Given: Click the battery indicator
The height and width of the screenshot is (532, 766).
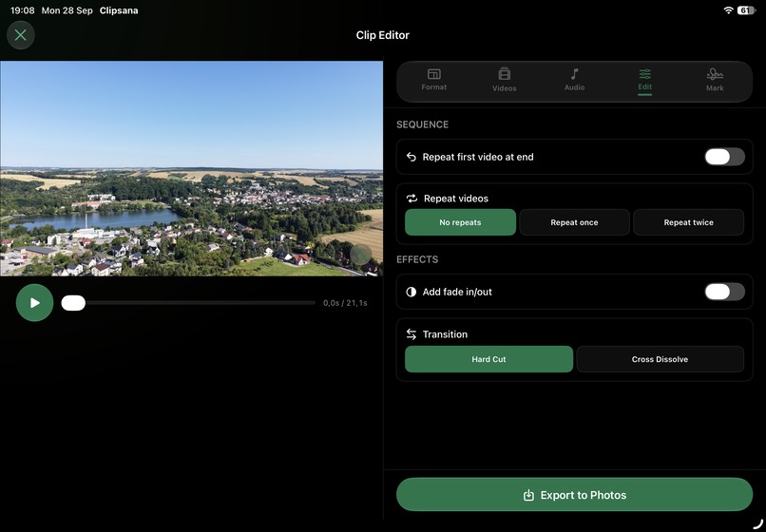Looking at the screenshot, I should [746, 10].
